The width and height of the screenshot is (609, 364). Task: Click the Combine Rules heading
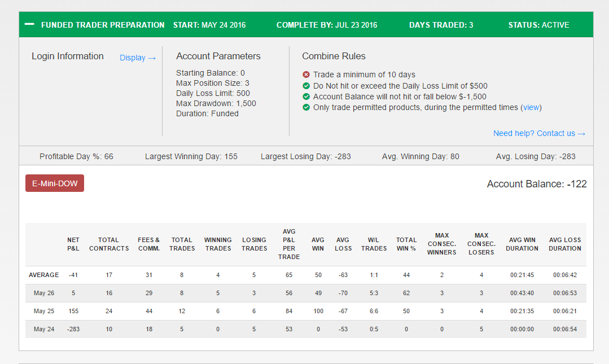point(334,56)
